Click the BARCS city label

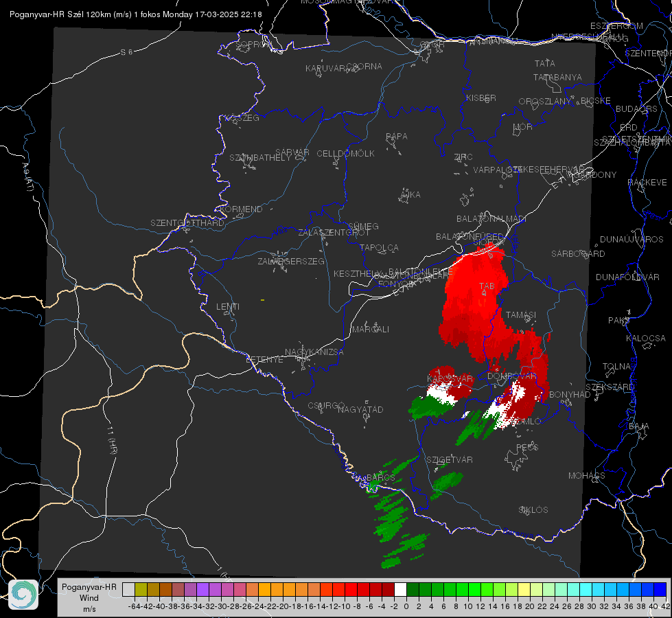pos(381,477)
